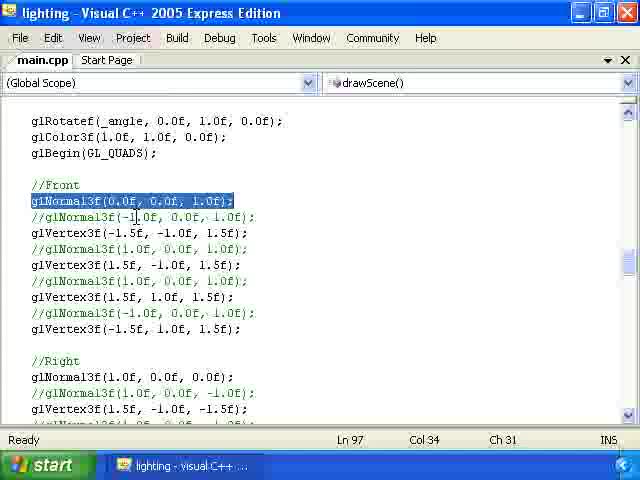Click the Ln 97 status bar entry
This screenshot has height=480, width=640.
coord(350,440)
